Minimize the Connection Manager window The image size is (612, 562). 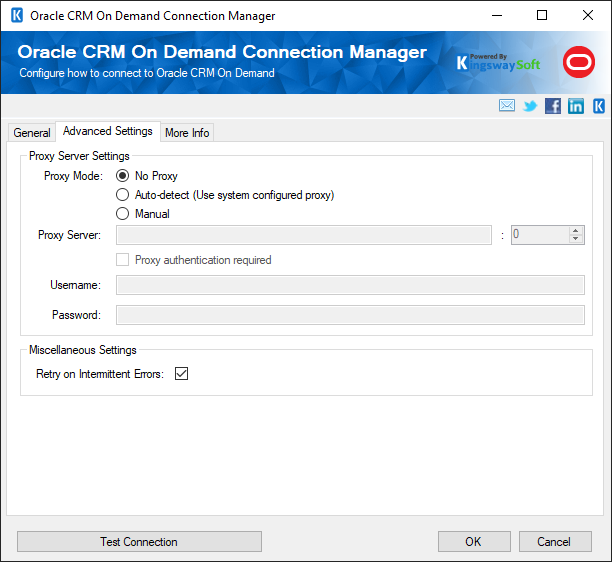tap(497, 16)
